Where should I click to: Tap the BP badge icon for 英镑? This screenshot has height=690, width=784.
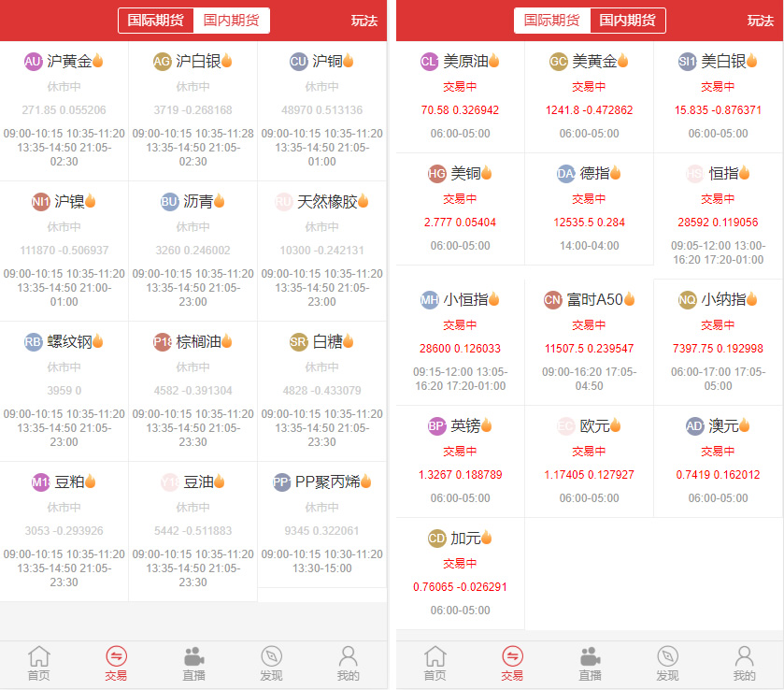pyautogui.click(x=436, y=426)
